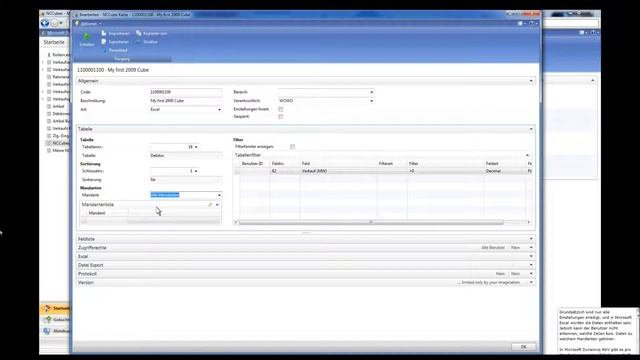This screenshot has height=360, width=640.
Task: Click the forward arrow in the NCCubes window
Action: tap(55, 23)
